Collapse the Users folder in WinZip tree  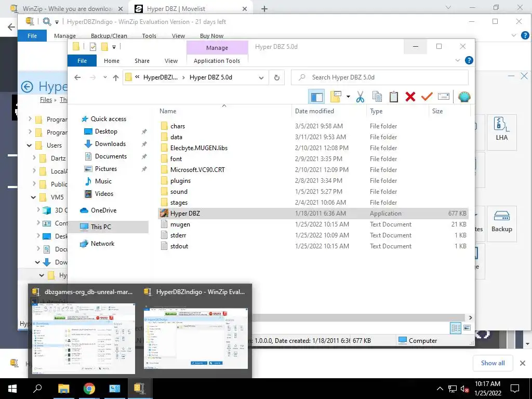pyautogui.click(x=29, y=145)
